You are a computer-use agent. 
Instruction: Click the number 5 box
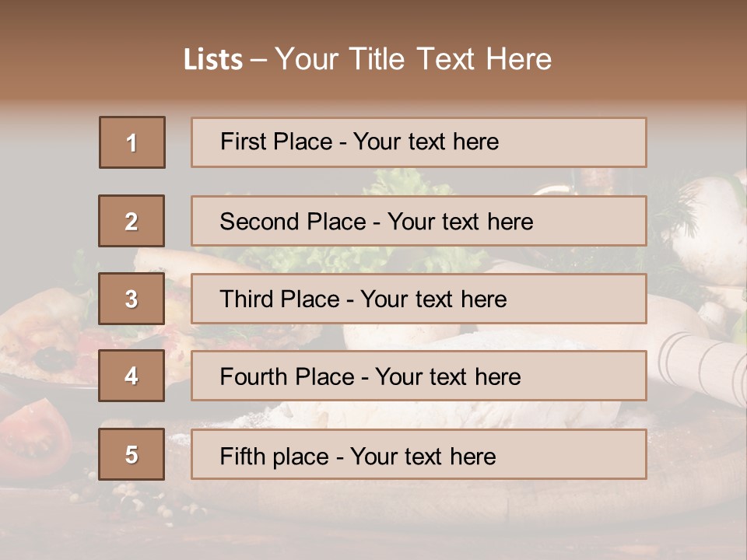point(132,454)
